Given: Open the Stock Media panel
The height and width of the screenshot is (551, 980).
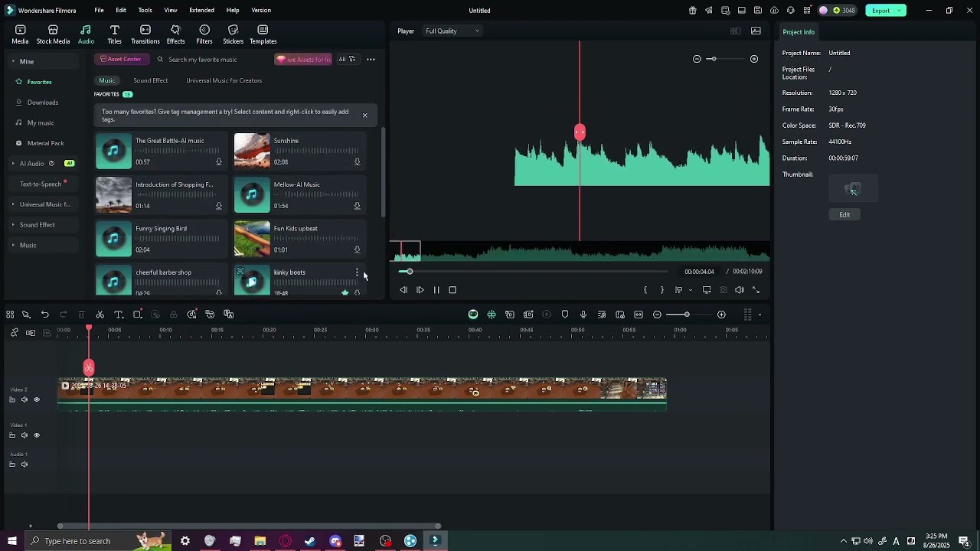Looking at the screenshot, I should [x=53, y=34].
